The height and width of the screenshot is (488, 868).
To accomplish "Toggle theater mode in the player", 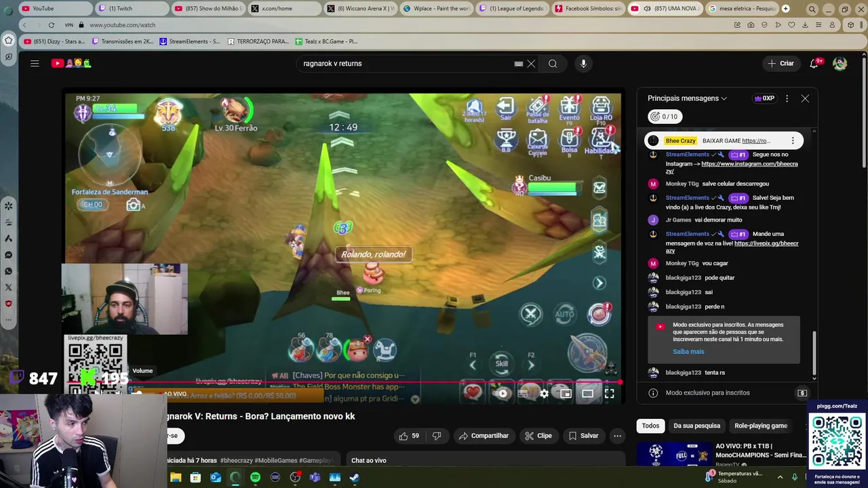I will (587, 393).
